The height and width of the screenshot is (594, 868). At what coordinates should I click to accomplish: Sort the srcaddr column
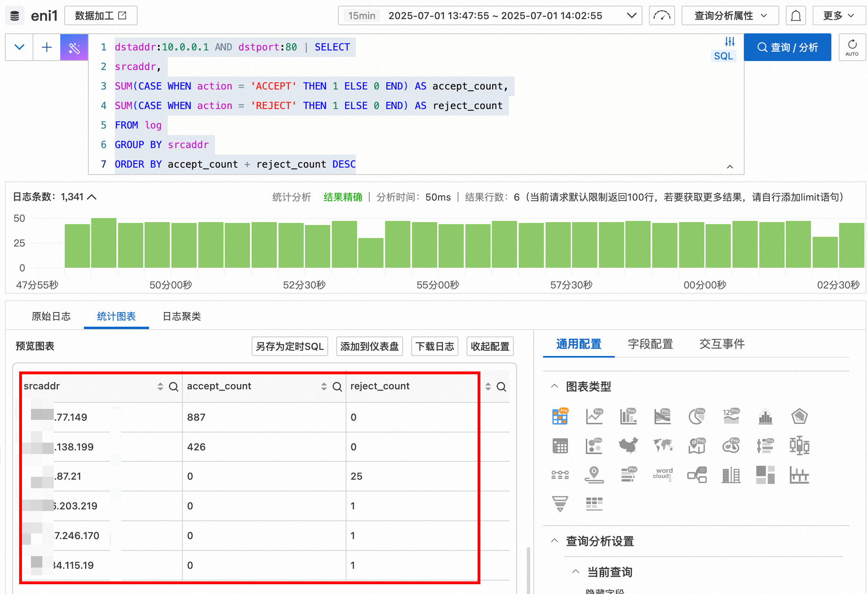[x=160, y=387]
